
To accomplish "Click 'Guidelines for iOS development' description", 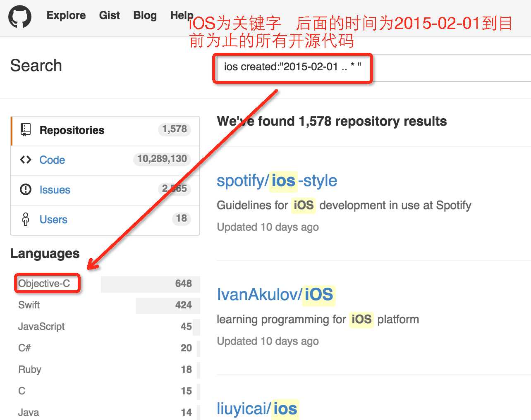I will tap(344, 205).
